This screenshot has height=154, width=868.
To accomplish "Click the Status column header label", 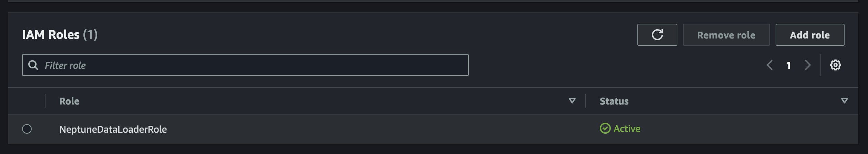I will (x=614, y=101).
